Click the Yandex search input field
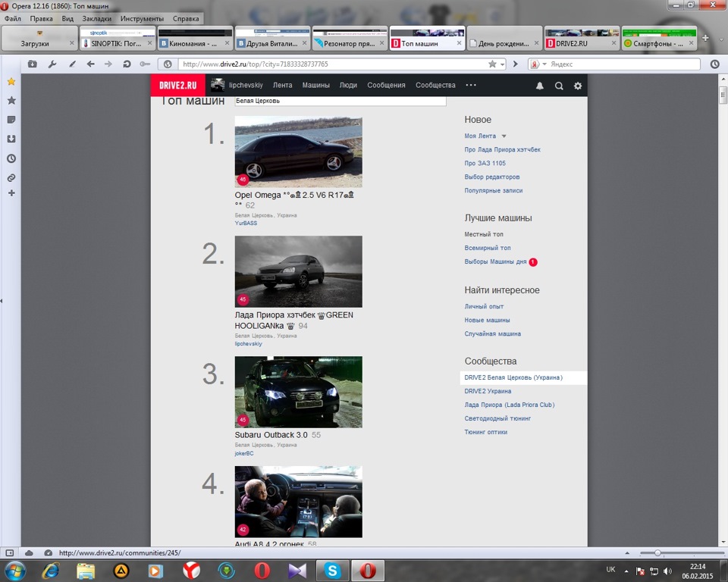Screen dimensions: 728x582 pyautogui.click(x=624, y=64)
